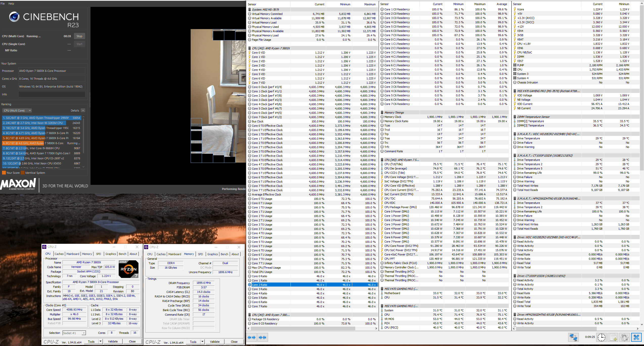Click Start for CPU Single Core test
The image size is (644, 346).
click(x=79, y=44)
